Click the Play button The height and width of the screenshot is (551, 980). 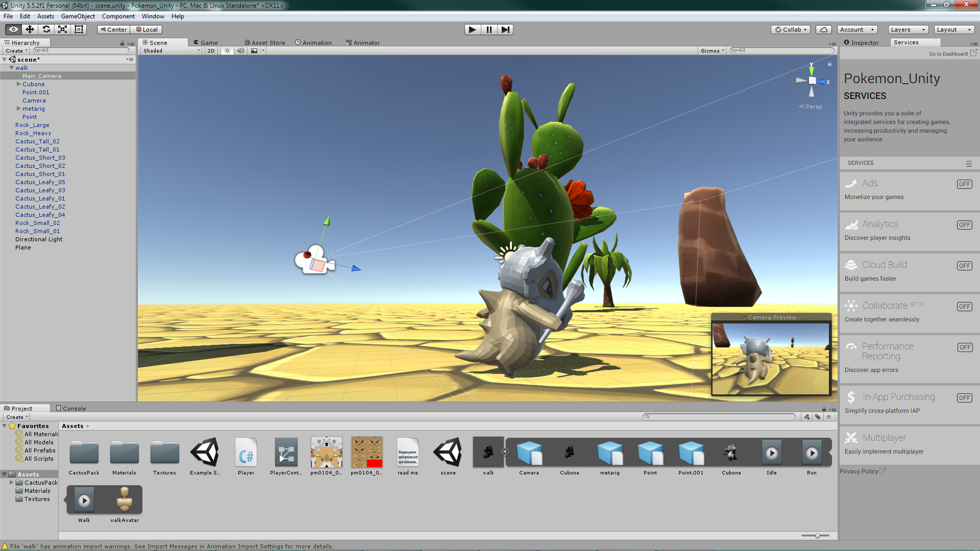click(472, 30)
